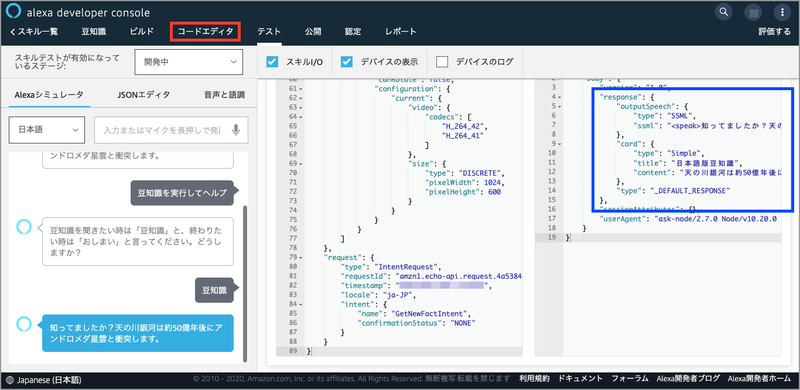Image resolution: width=800 pixels, height=390 pixels.
Task: Switch to the JSONエディタ tab
Action: click(144, 94)
